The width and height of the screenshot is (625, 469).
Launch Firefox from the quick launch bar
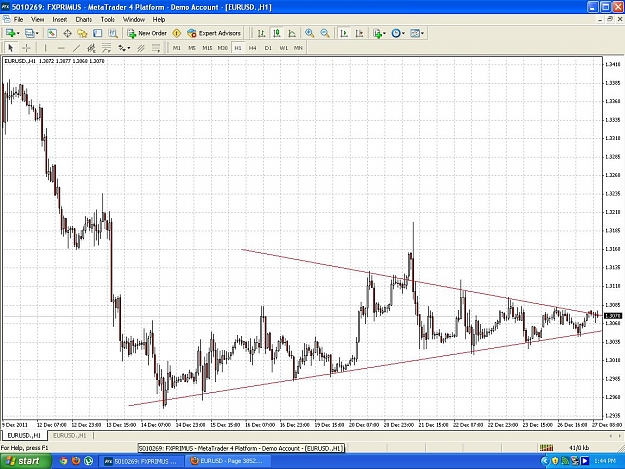click(x=76, y=461)
